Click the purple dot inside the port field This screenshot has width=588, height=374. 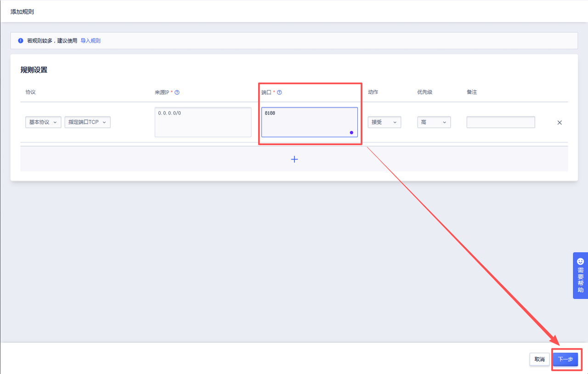coord(351,132)
